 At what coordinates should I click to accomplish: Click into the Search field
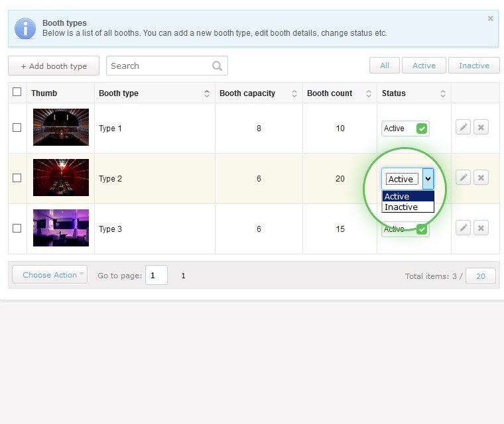[167, 66]
